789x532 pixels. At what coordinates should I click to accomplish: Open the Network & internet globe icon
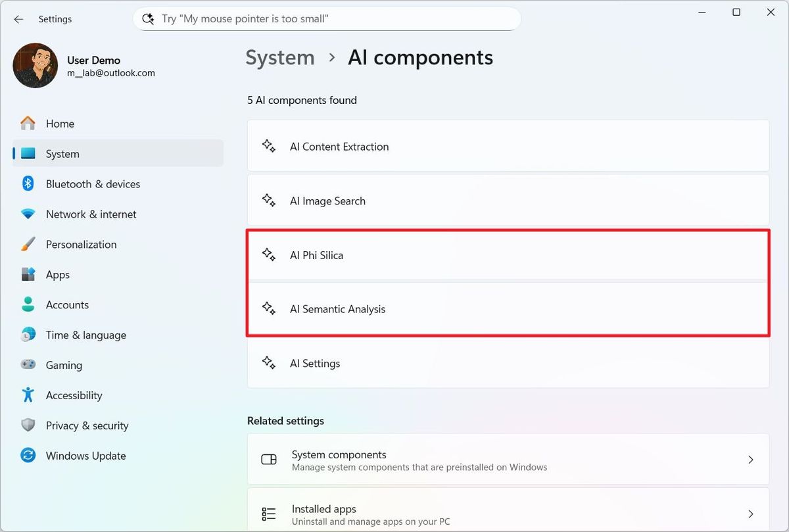tap(28, 214)
